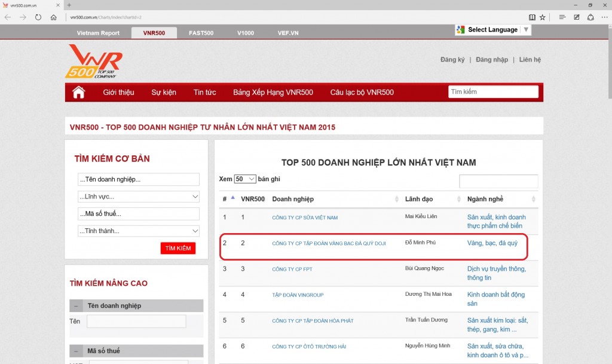Collapse the Tên doanh nghiệp section
Viewport: 612px width, 364px height.
coord(76,306)
